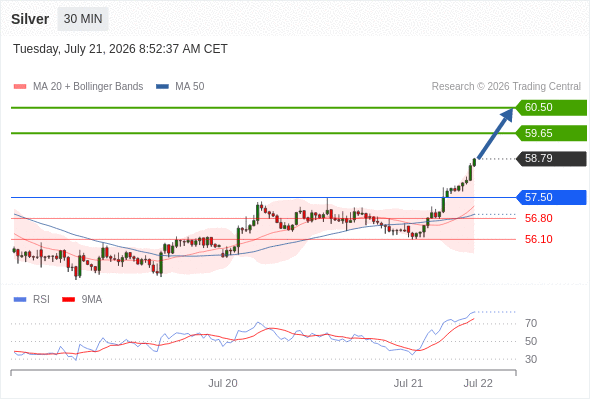
Task: Click the 30 MIN timeframe badge
Action: coord(83,19)
